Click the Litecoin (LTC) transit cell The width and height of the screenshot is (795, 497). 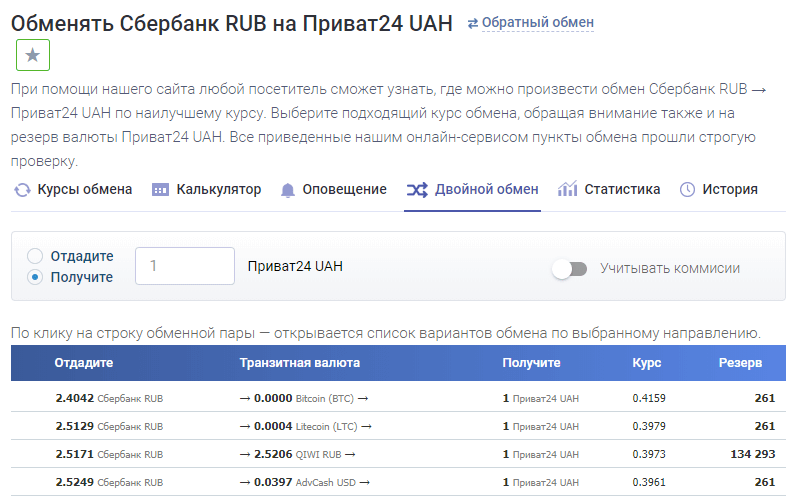[306, 427]
